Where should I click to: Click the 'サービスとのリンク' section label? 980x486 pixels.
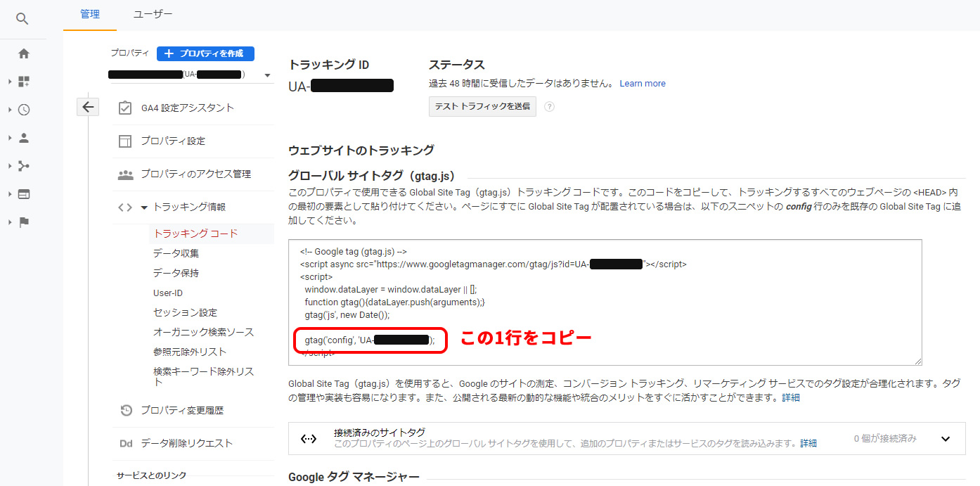[x=152, y=475]
